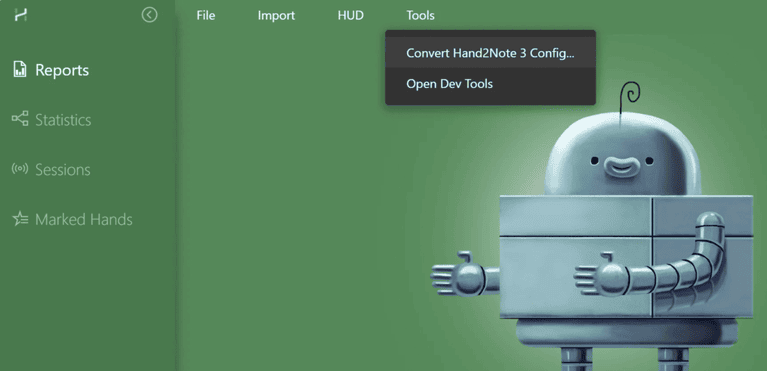The image size is (767, 371).
Task: Click the Statistics share-nodes icon
Action: pyautogui.click(x=20, y=119)
